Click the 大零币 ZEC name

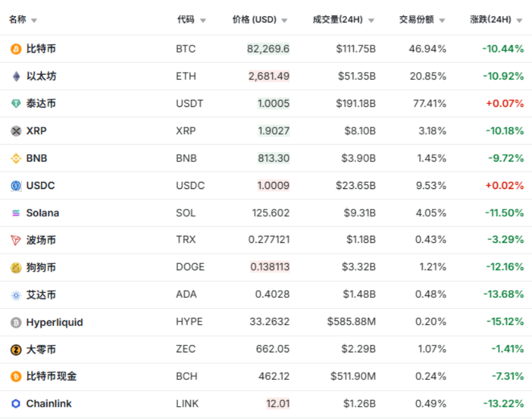pos(41,349)
